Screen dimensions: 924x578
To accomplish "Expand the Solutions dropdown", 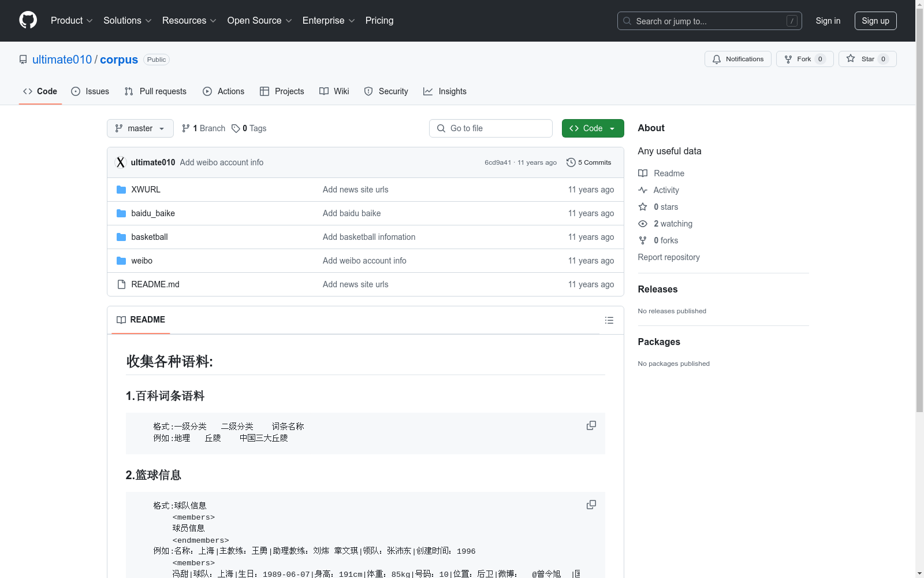I will pyautogui.click(x=128, y=20).
